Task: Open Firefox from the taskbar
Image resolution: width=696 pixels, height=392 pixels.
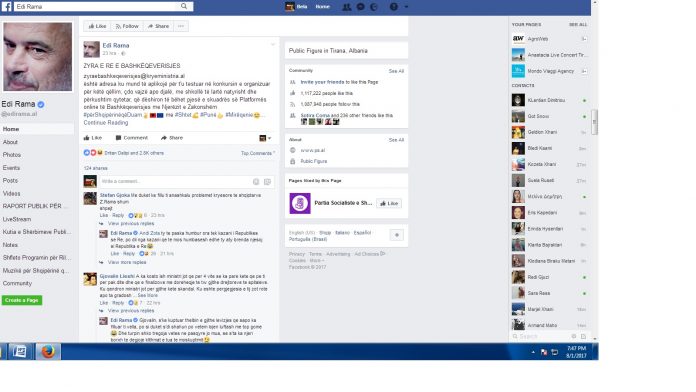Action: (x=48, y=352)
